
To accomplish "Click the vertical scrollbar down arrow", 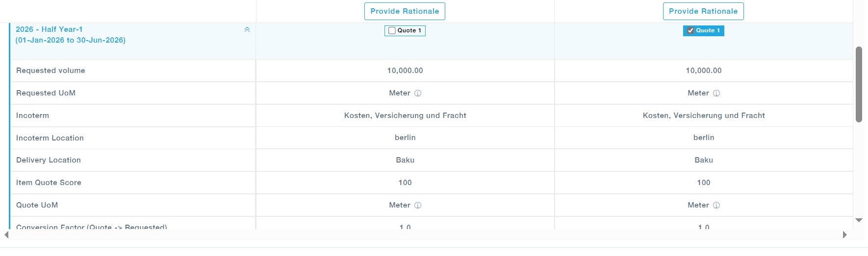I will (x=859, y=220).
